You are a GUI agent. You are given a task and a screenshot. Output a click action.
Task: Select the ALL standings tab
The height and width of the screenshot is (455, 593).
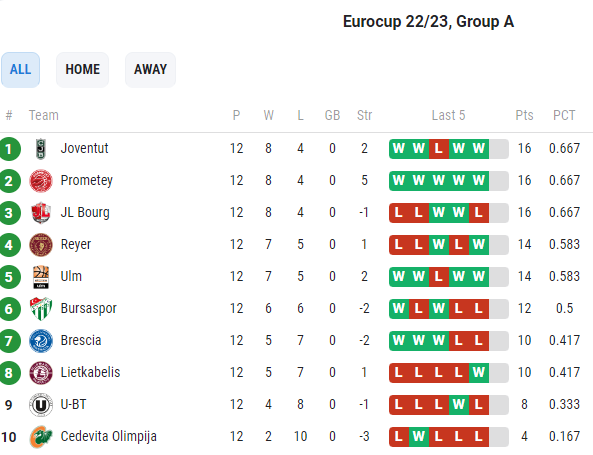(x=20, y=70)
